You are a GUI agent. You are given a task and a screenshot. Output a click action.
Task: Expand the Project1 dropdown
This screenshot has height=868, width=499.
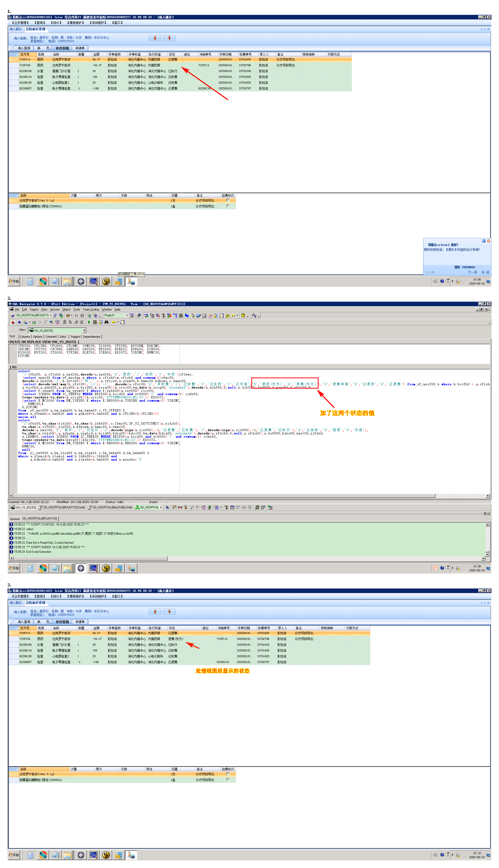(x=127, y=316)
